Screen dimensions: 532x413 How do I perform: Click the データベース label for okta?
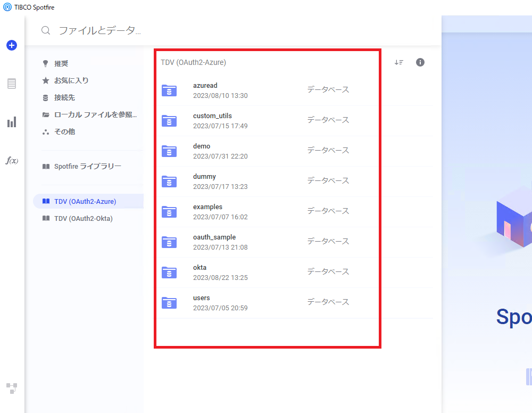click(x=328, y=271)
